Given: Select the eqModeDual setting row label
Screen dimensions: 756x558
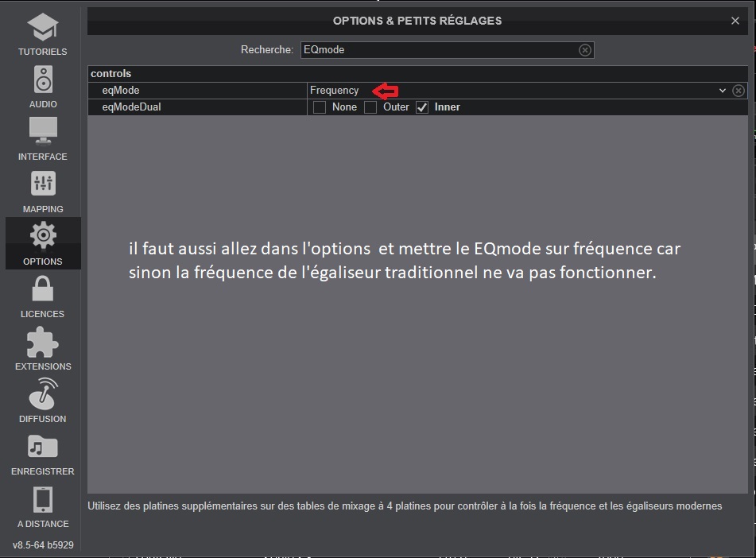Looking at the screenshot, I should (131, 107).
